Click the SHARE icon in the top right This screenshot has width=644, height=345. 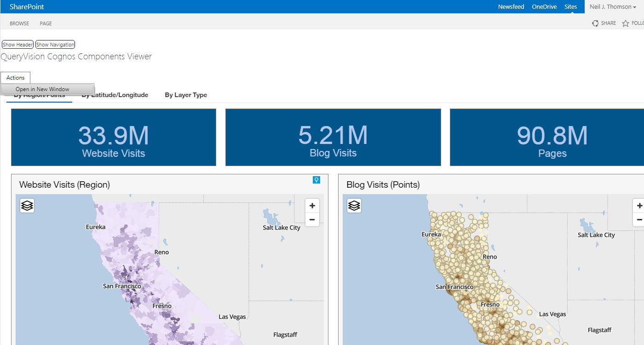tap(604, 23)
